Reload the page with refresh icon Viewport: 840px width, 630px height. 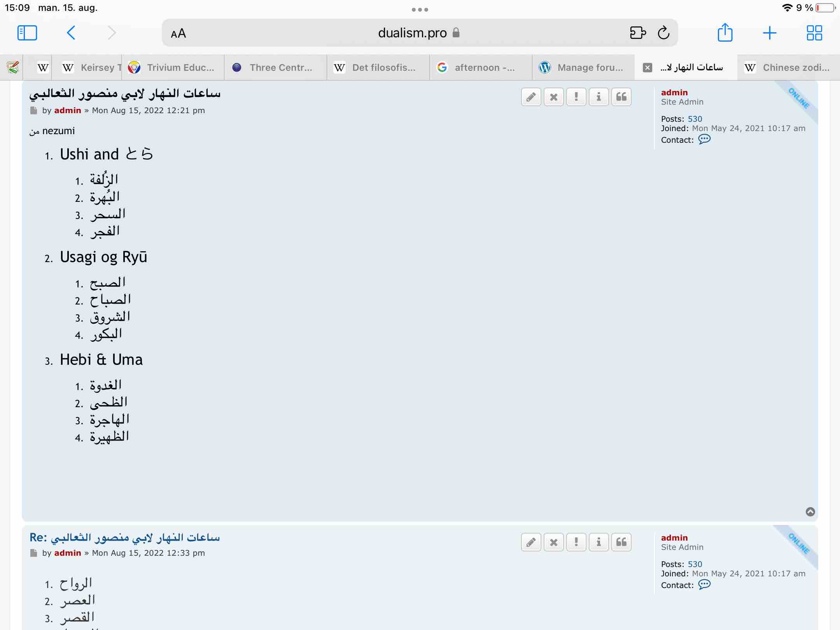click(x=663, y=33)
